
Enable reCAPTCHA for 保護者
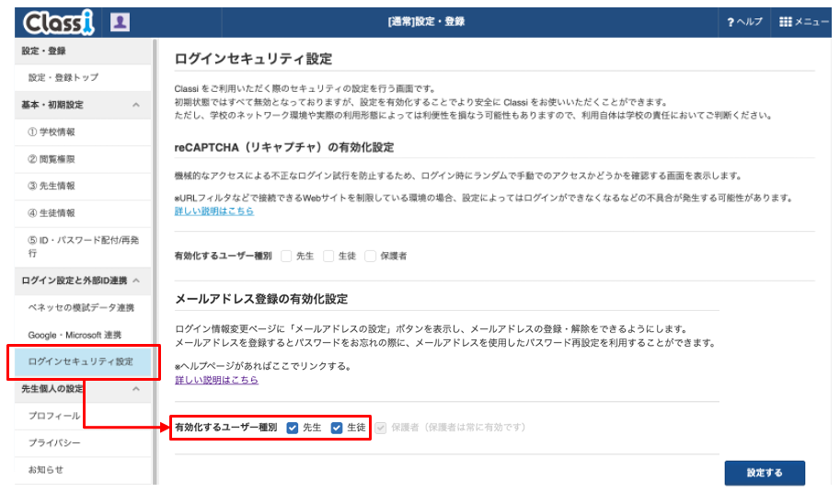point(370,256)
